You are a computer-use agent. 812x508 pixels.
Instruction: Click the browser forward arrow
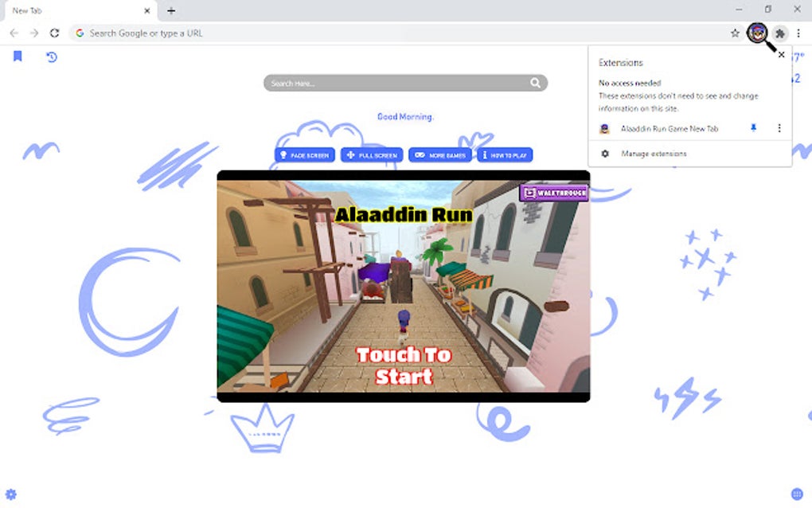(x=34, y=33)
